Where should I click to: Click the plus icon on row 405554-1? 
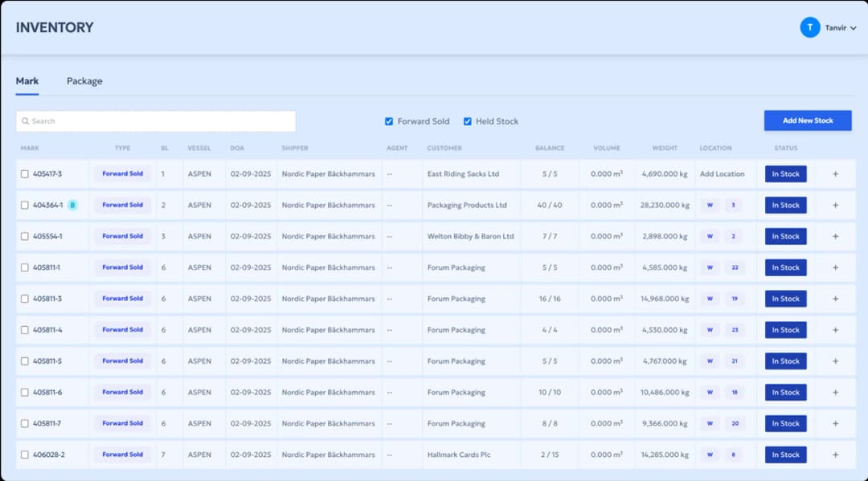[835, 237]
